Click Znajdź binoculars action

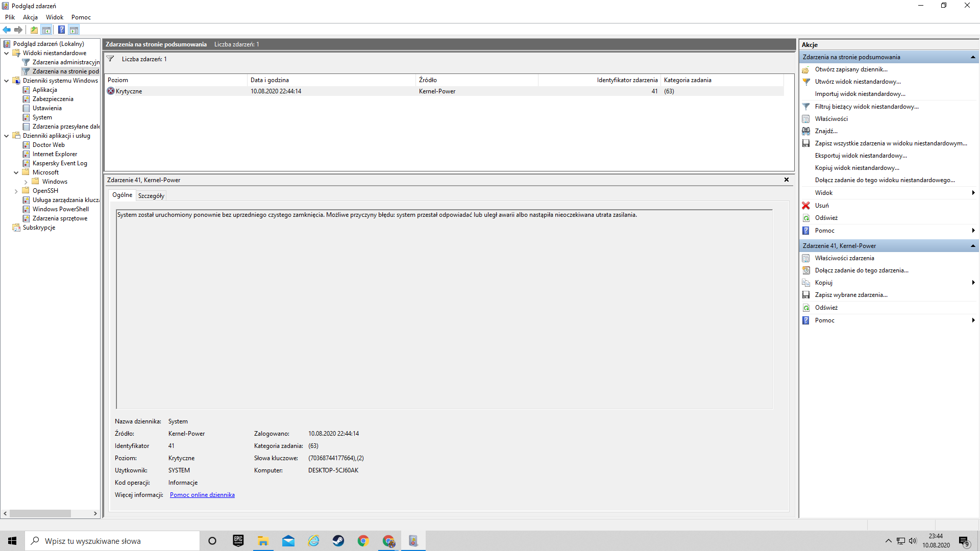825,131
